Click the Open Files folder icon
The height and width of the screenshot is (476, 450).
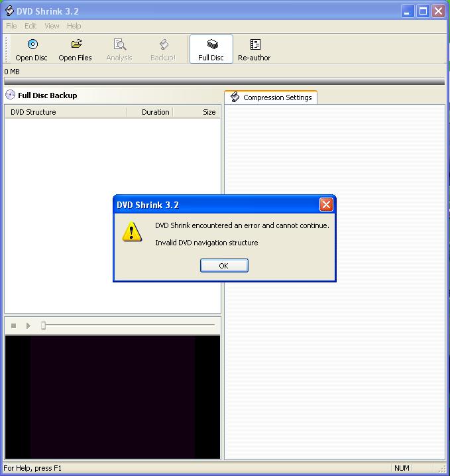pyautogui.click(x=76, y=44)
